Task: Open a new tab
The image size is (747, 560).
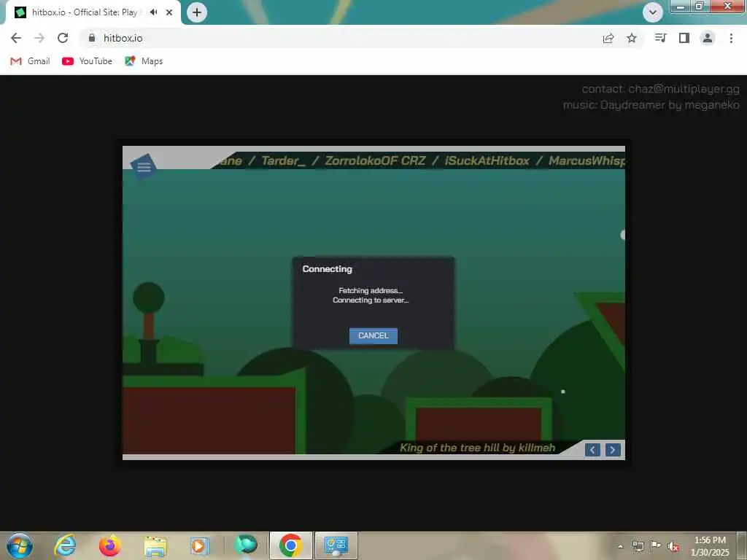Action: pos(197,12)
